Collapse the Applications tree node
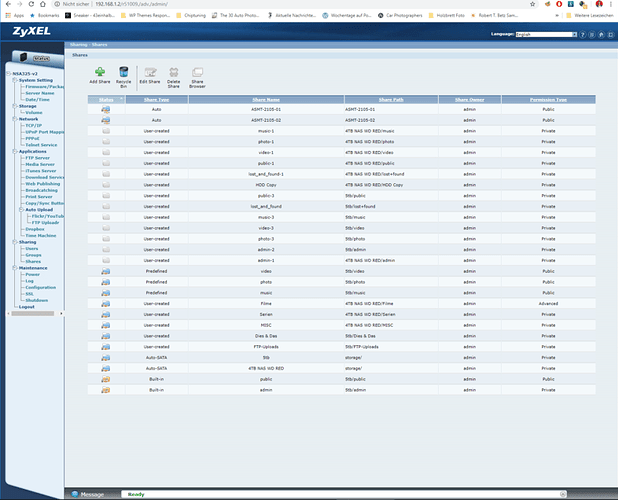 click(15, 151)
